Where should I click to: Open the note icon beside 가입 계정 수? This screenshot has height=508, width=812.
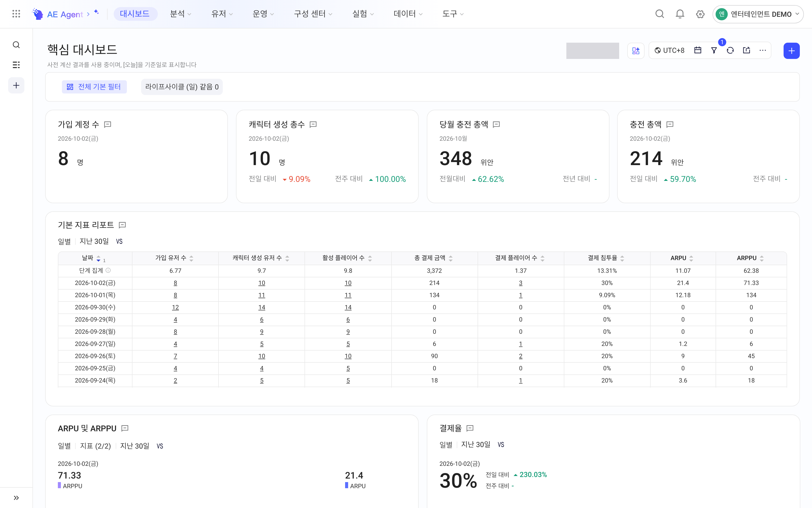108,125
